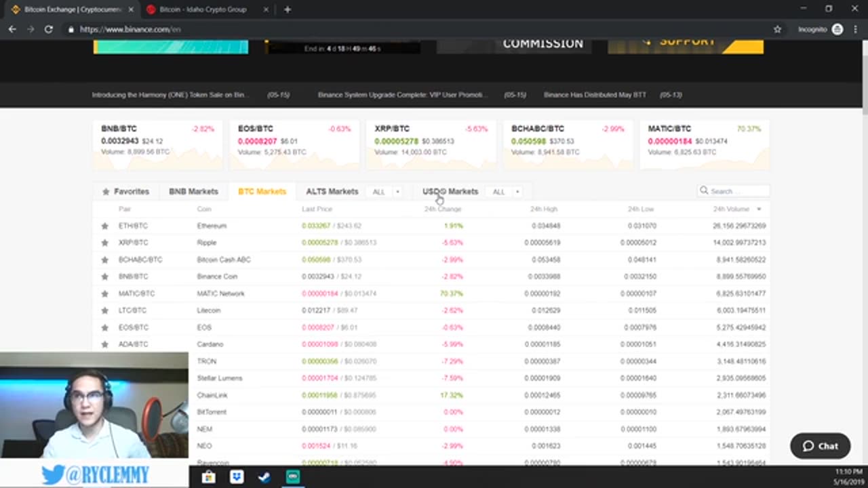
Task: Open the BCHABC/BTC ticker card
Action: 568,144
